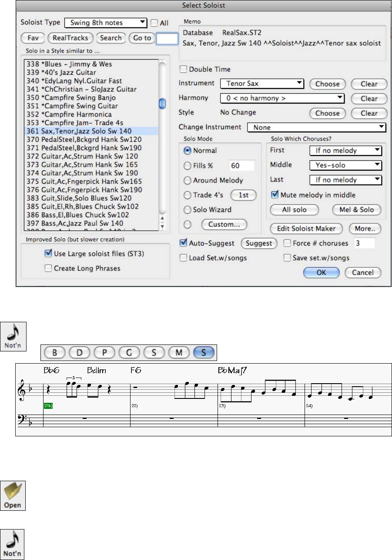Open the Harmony dropdown list

point(282,98)
